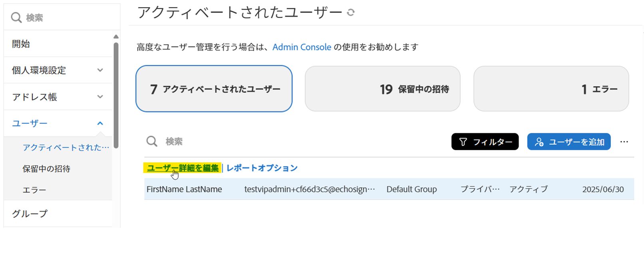Select the 19 保留中の招待 card
This screenshot has height=257, width=644.
point(383,89)
